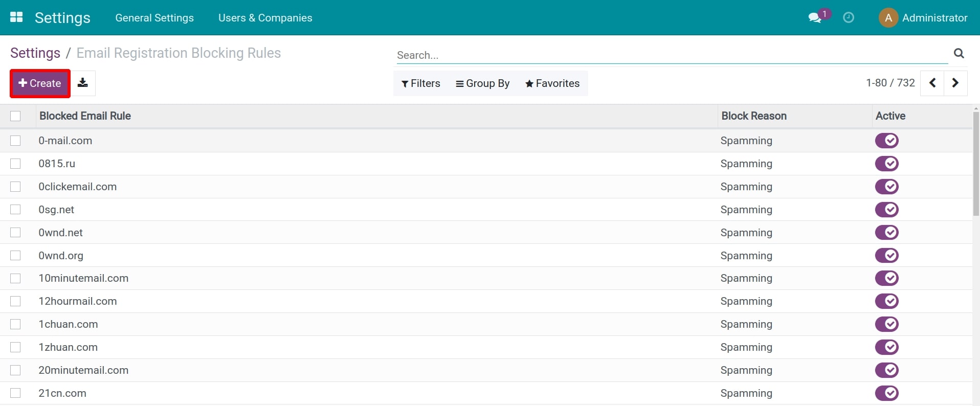Select checkbox for 0815.ru row
This screenshot has width=980, height=406.
(x=15, y=164)
